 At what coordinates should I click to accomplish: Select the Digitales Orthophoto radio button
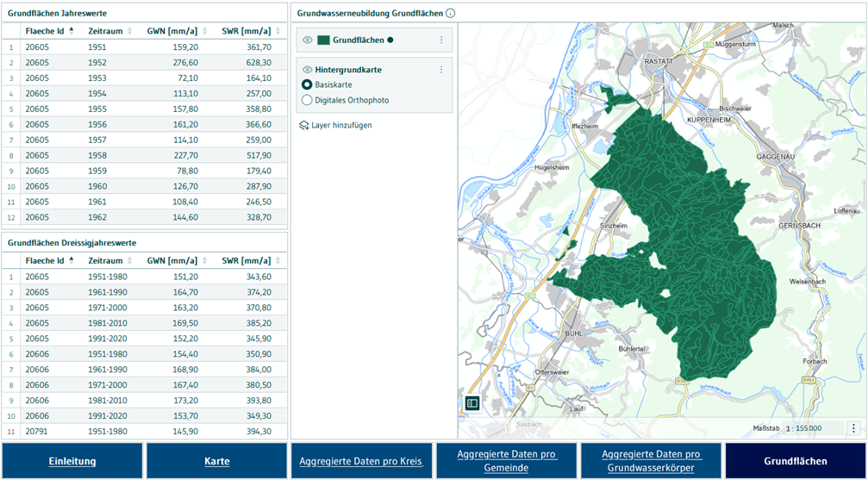pyautogui.click(x=307, y=100)
